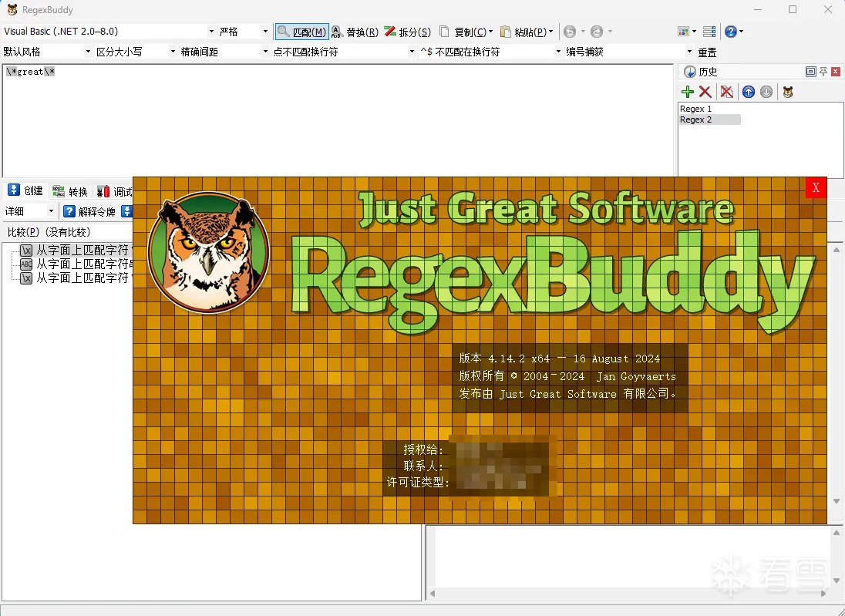Select the third 从字面上匹配字符 tree row
This screenshot has height=616, width=845.
[x=76, y=278]
